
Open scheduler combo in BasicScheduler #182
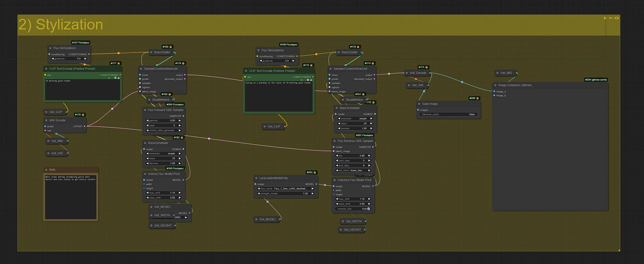164,154
